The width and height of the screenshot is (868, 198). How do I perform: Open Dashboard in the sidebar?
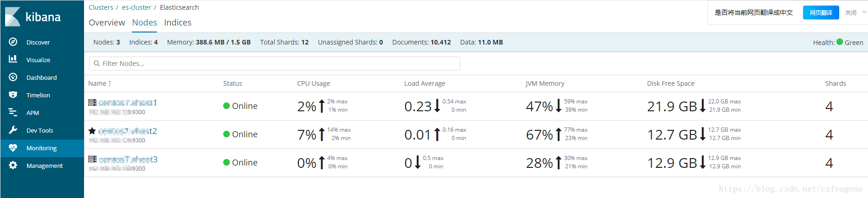(x=42, y=77)
